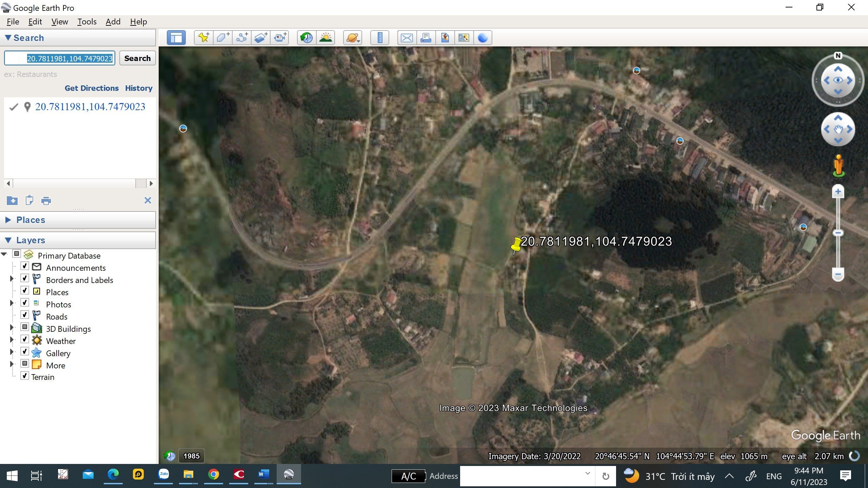Show historical imagery clock icon

click(x=307, y=38)
